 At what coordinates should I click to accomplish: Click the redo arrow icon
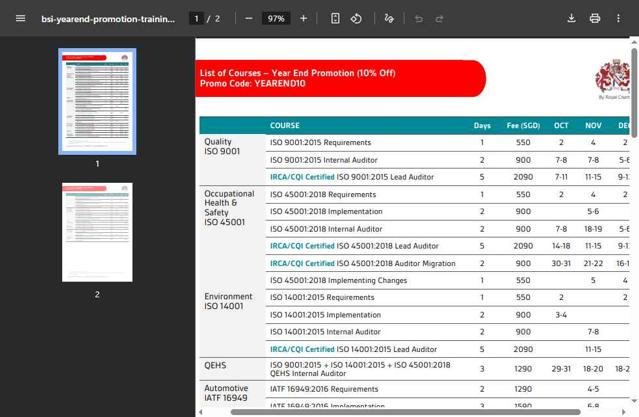coord(439,19)
